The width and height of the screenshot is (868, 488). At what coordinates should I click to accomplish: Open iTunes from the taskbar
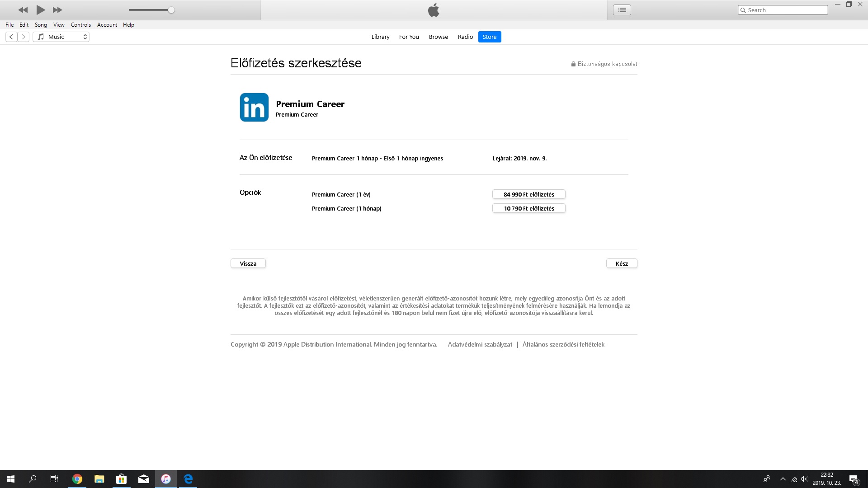(x=166, y=479)
